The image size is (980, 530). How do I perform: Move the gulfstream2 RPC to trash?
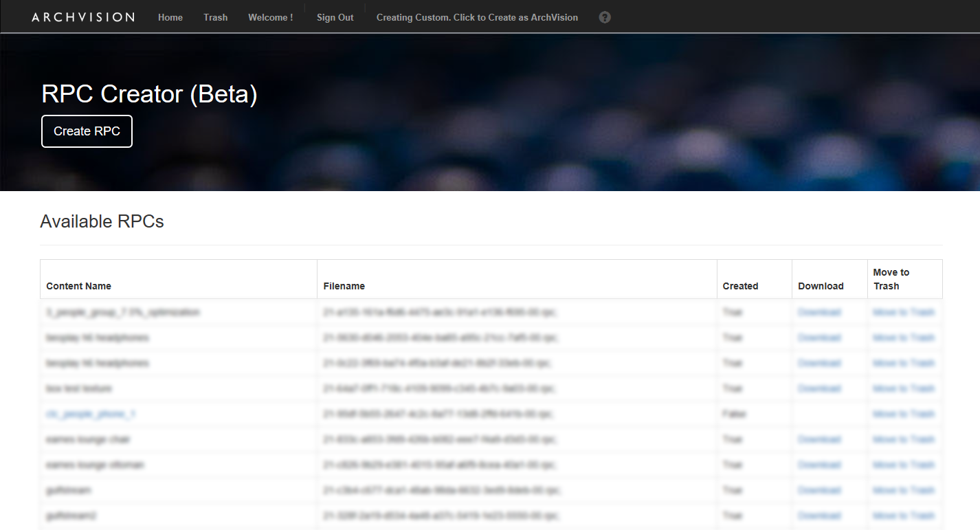(x=903, y=516)
